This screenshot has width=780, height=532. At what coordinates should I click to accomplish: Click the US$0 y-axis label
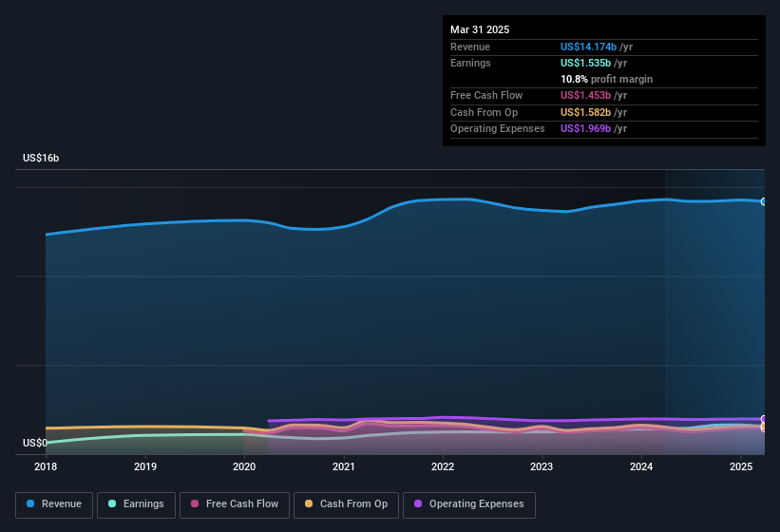[35, 443]
